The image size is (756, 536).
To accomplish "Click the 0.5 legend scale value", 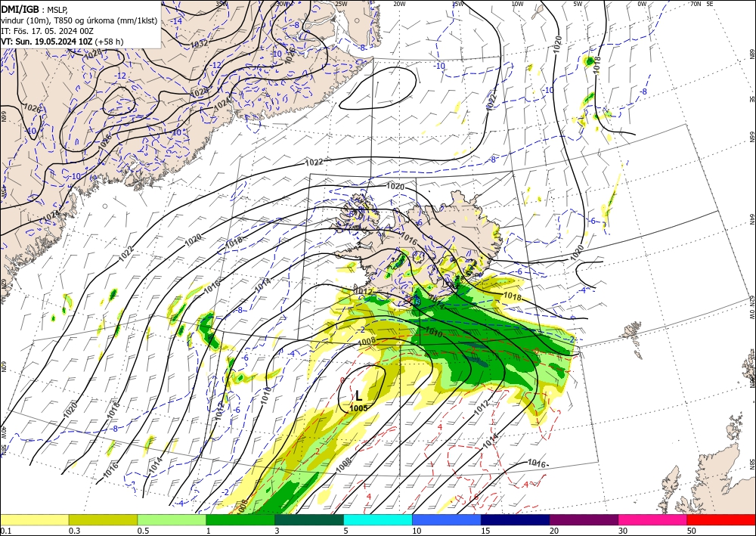I will 142,531.
